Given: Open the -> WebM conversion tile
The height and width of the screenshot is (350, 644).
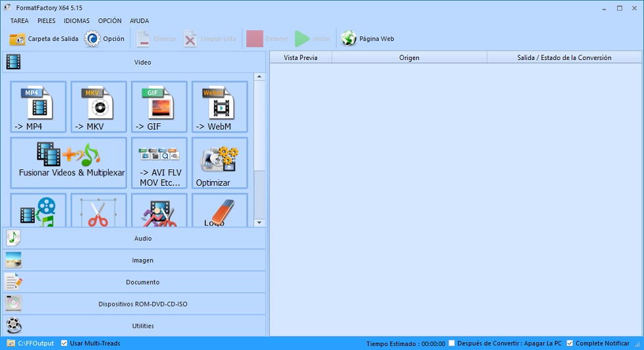Looking at the screenshot, I should click(x=220, y=107).
